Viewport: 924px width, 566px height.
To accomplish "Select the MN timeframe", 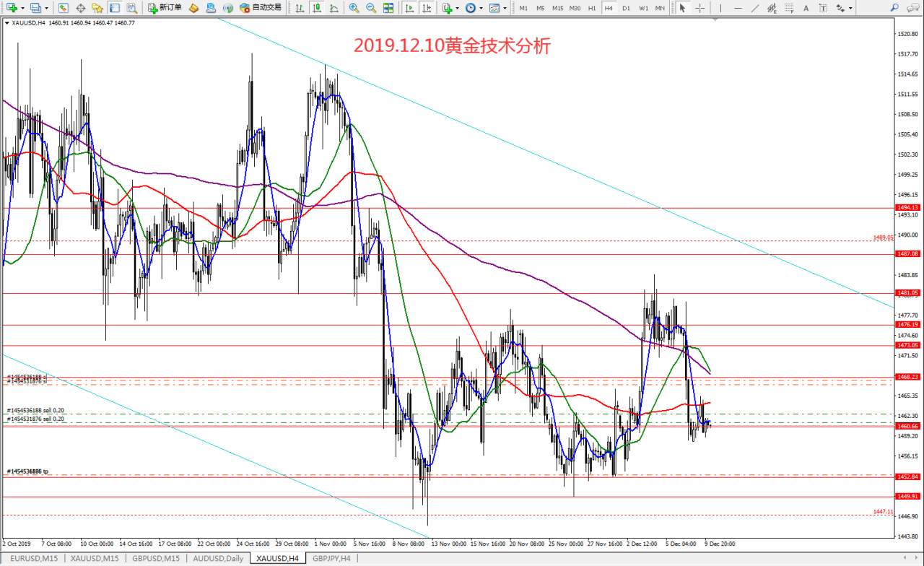I will 661,7.
